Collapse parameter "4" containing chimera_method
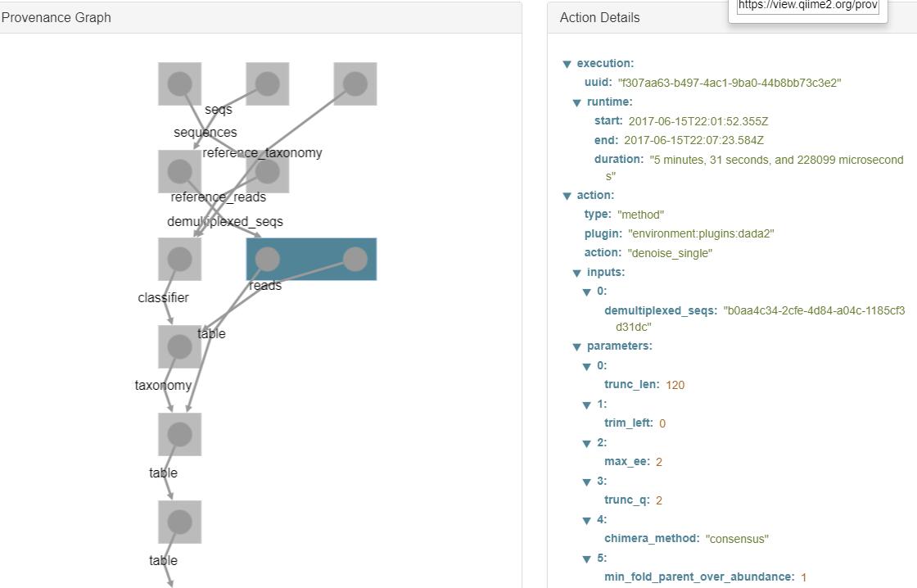Image resolution: width=917 pixels, height=588 pixels. (586, 520)
